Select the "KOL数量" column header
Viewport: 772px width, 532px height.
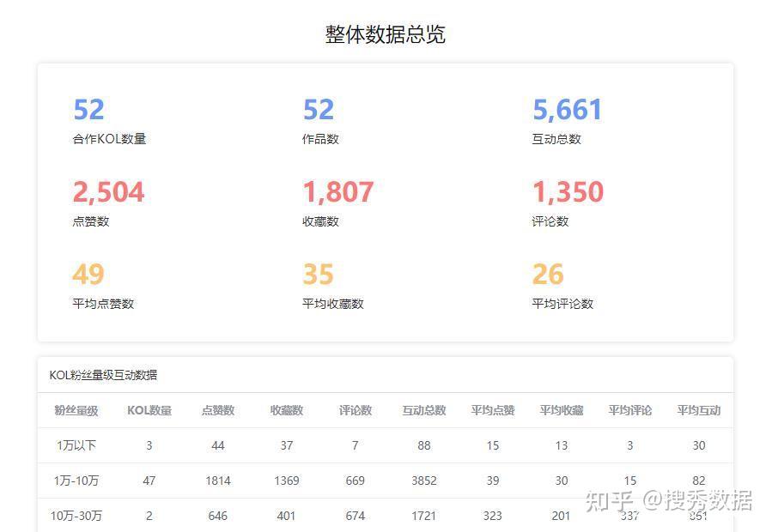point(149,410)
